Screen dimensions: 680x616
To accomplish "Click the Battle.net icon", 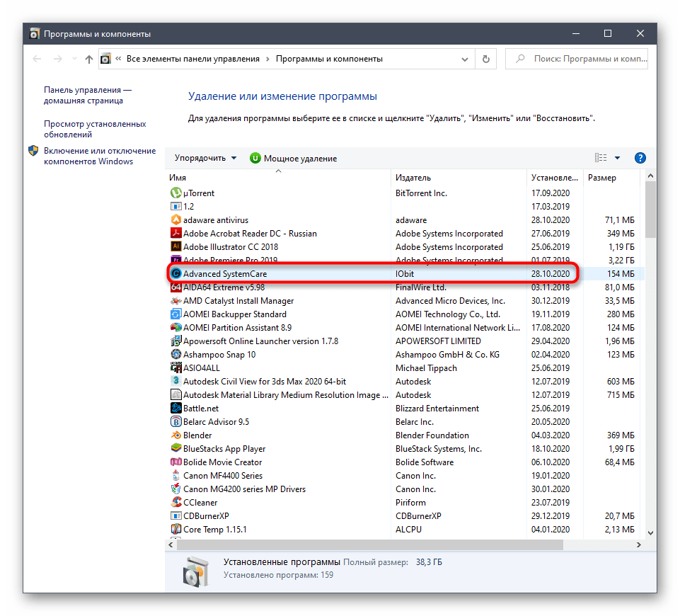I will (x=176, y=409).
